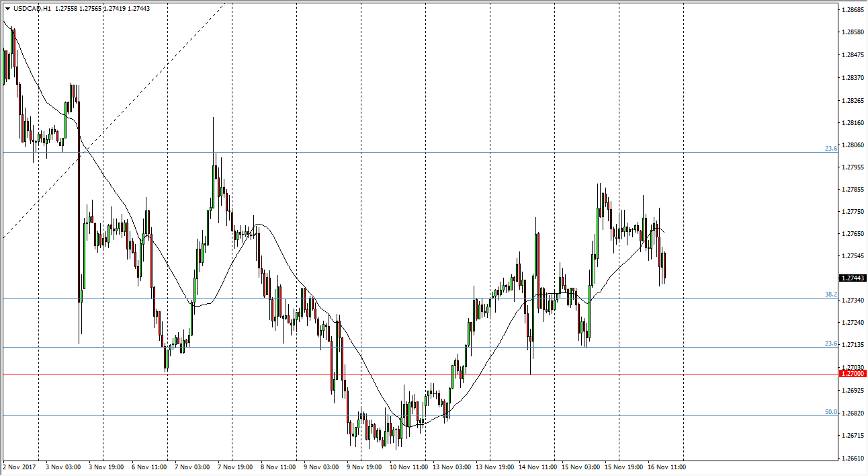The height and width of the screenshot is (476, 868).
Task: Select the 38.2 Fibonacci level label
Action: click(x=830, y=294)
